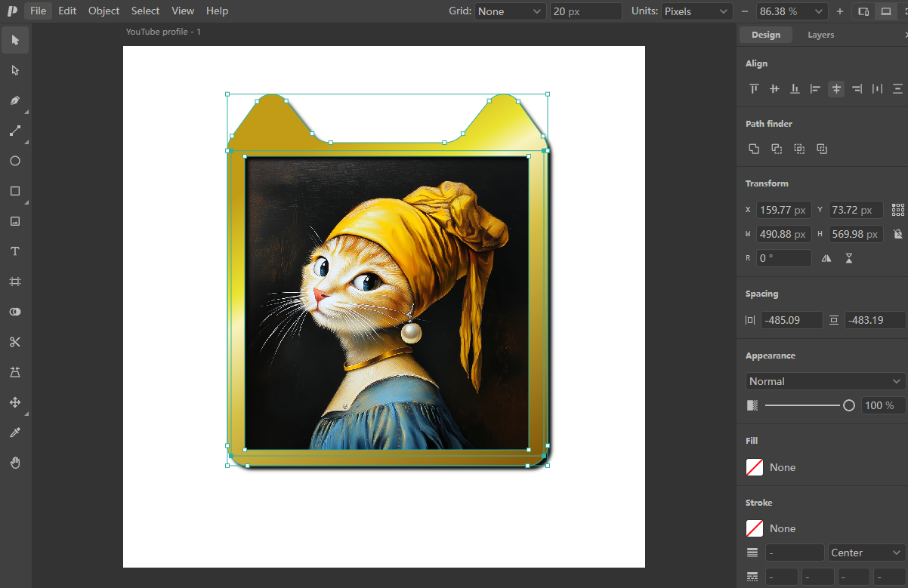Toggle the aspect ratio lock
The height and width of the screenshot is (588, 908).
tap(897, 234)
